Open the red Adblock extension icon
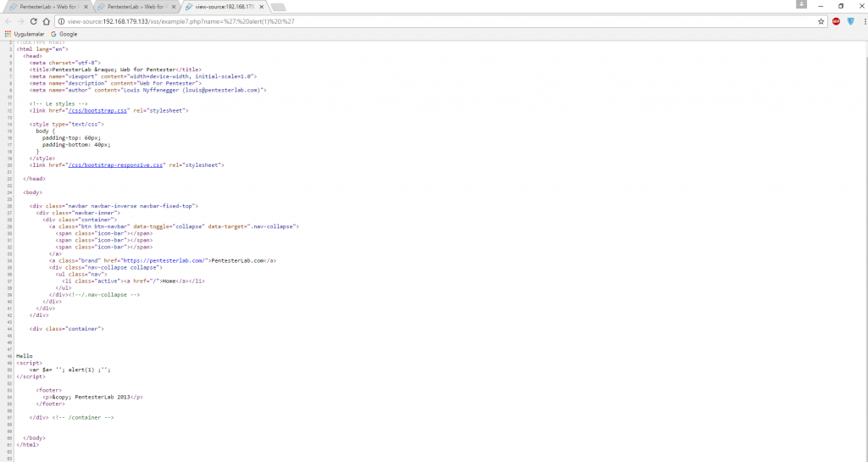This screenshot has width=868, height=462. tap(837, 21)
